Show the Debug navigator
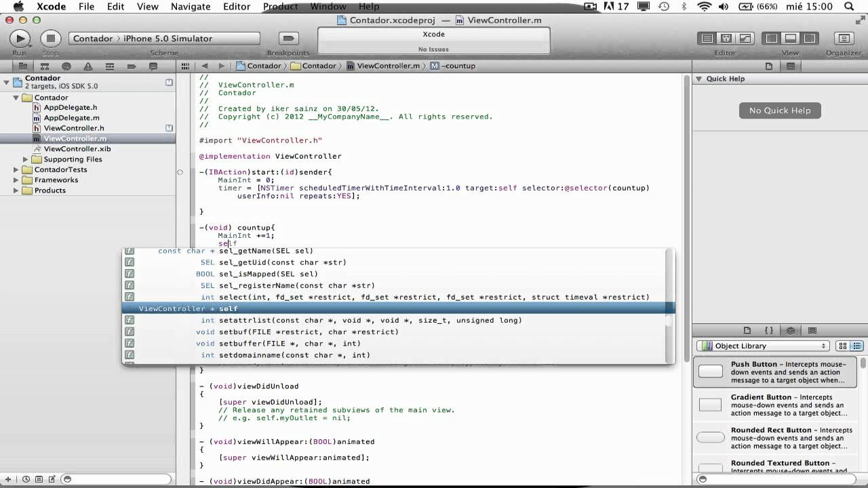Viewport: 868px width, 488px height. pyautogui.click(x=110, y=66)
